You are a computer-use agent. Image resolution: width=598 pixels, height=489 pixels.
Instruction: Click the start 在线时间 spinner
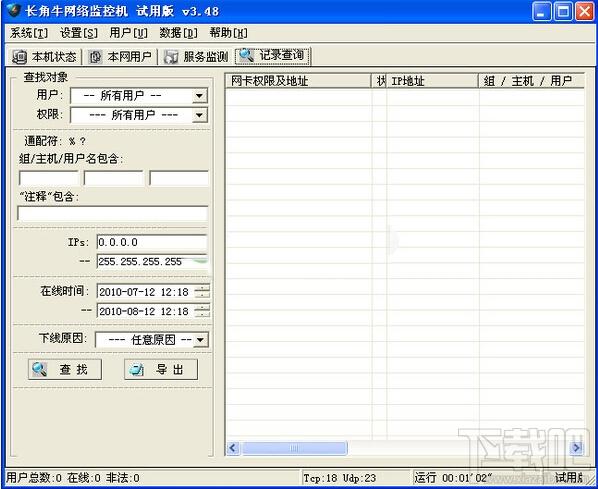click(202, 292)
